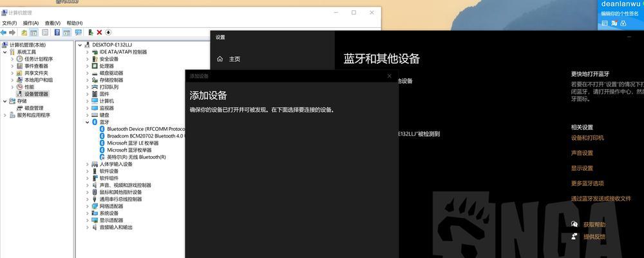Click the 打印队列 printer icon
This screenshot has height=258, width=644.
coord(95,87)
